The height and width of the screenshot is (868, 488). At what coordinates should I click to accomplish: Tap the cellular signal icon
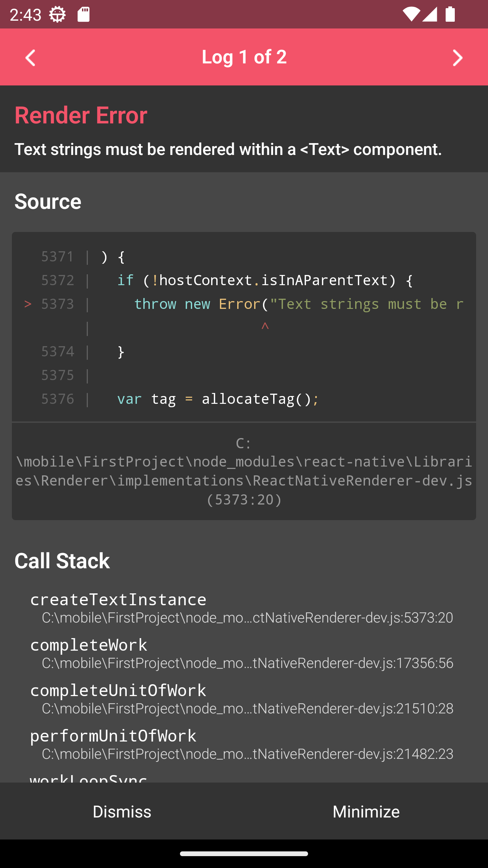click(x=430, y=15)
